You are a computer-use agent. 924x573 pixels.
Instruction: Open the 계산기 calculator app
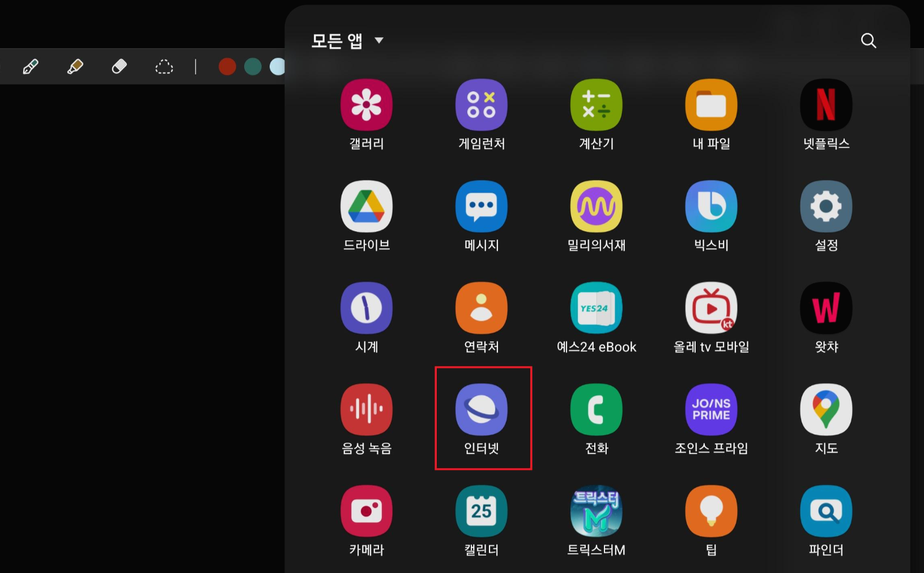click(597, 105)
